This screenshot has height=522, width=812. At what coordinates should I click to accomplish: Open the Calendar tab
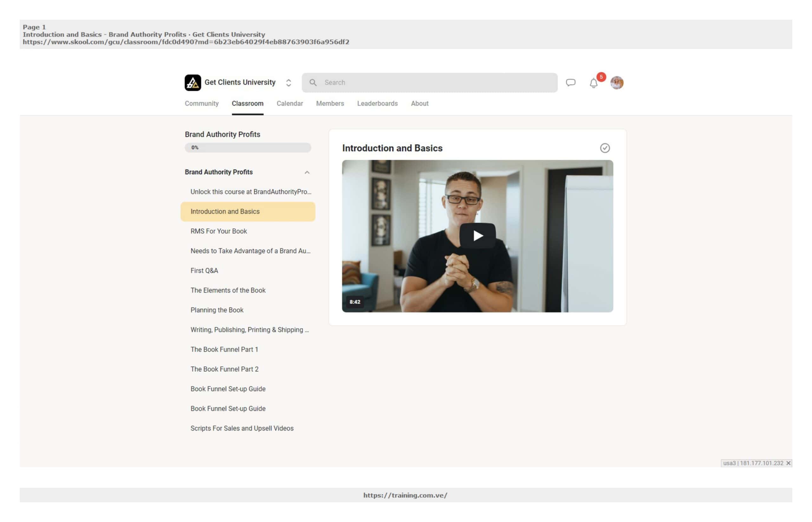[x=289, y=103]
